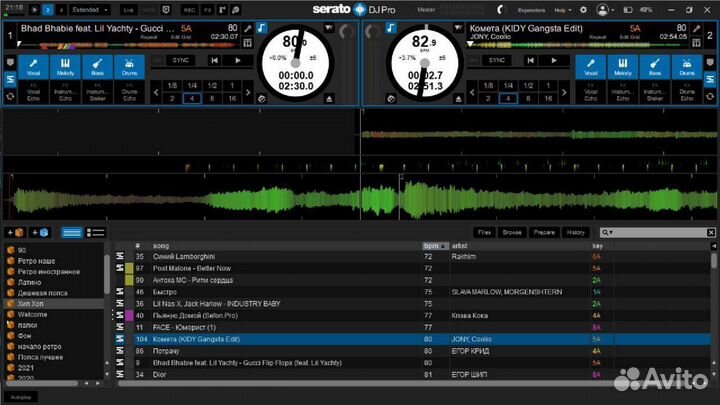Screen dimensions: 720x405
Task: Shift deck 1 loop sizes right arrow
Action: coord(248,92)
